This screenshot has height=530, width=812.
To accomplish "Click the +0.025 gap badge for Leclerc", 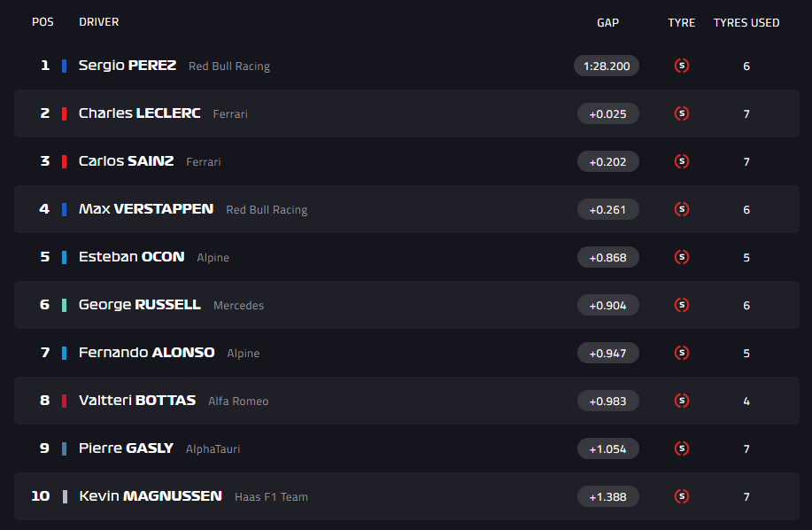I will coord(607,113).
